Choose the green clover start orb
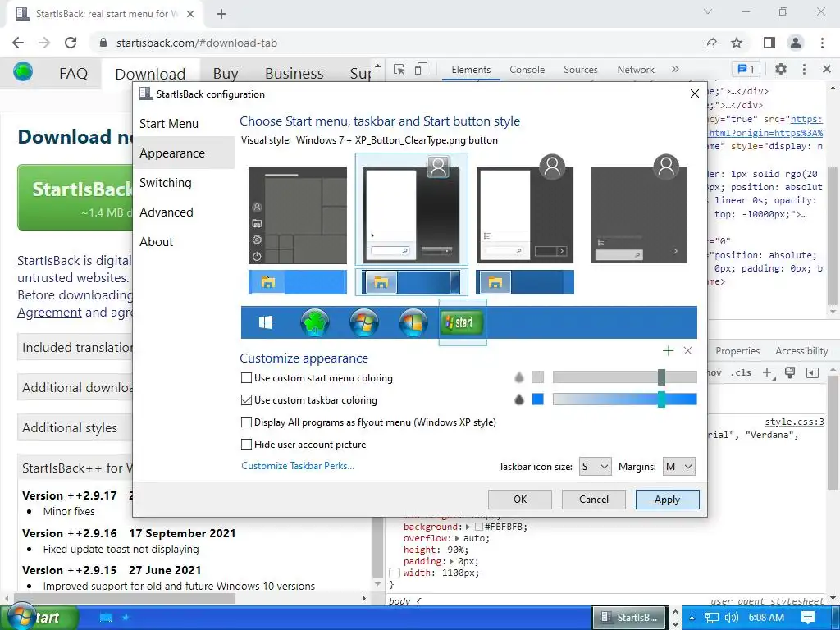Screen dimensions: 840x630 (x=315, y=322)
